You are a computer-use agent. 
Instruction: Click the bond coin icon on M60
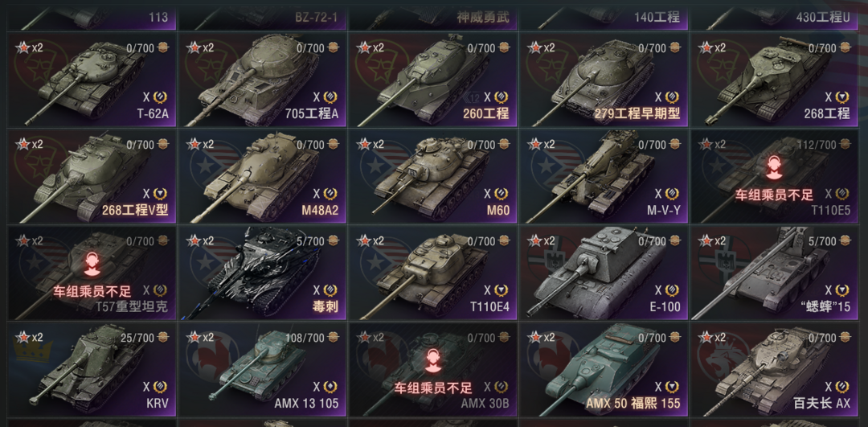(x=503, y=145)
